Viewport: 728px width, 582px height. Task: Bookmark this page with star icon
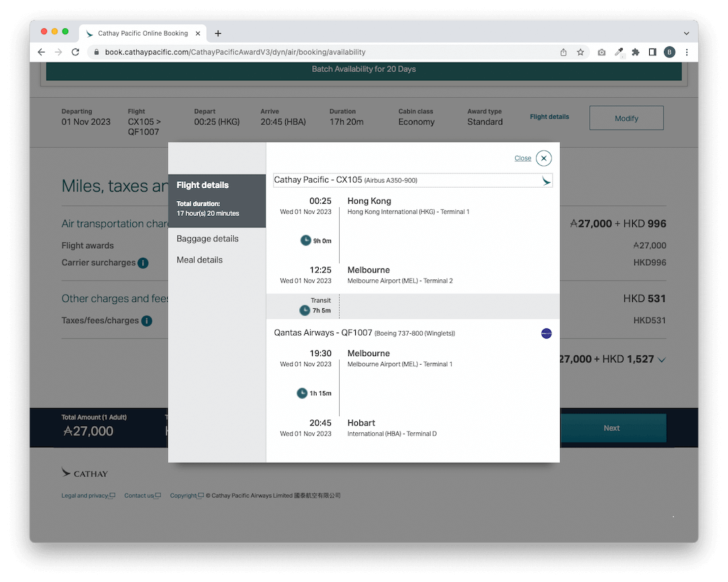click(580, 52)
